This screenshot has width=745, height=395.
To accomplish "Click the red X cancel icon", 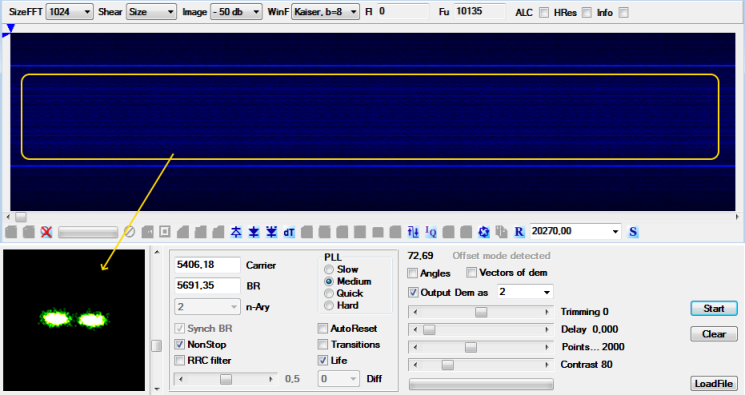I will pos(46,232).
